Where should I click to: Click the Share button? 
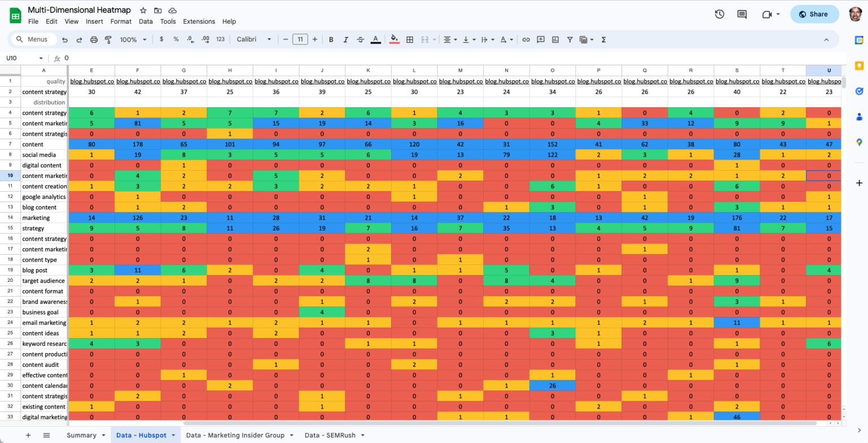814,14
